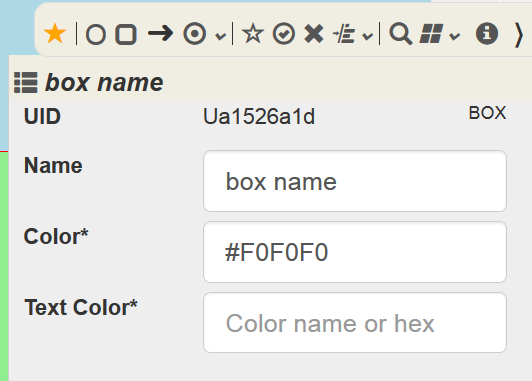The height and width of the screenshot is (381, 532).
Task: Click the filled orange star icon
Action: tap(55, 34)
